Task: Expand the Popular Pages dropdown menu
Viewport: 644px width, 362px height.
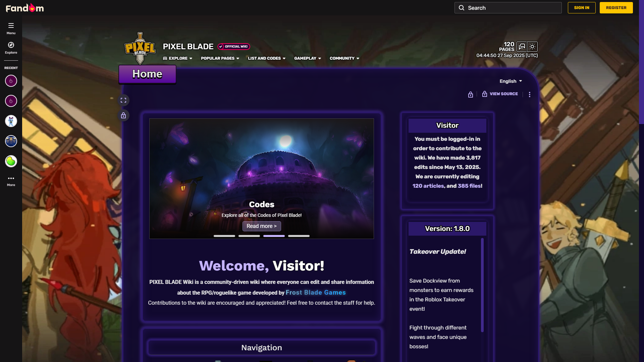Action: coord(220,58)
